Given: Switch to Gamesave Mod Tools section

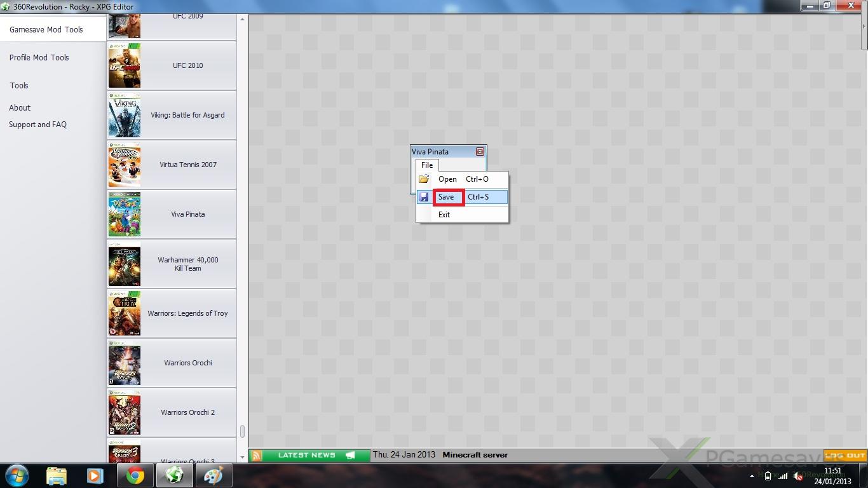Looking at the screenshot, I should point(46,29).
